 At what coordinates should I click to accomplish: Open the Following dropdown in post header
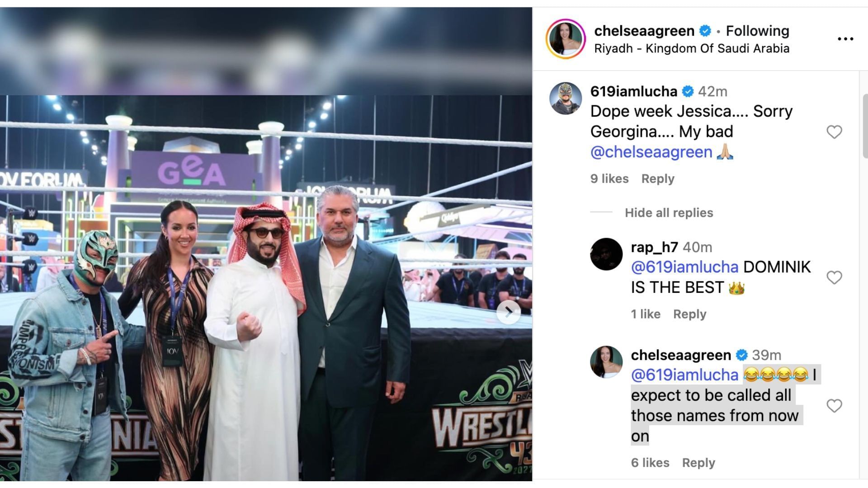tap(757, 31)
